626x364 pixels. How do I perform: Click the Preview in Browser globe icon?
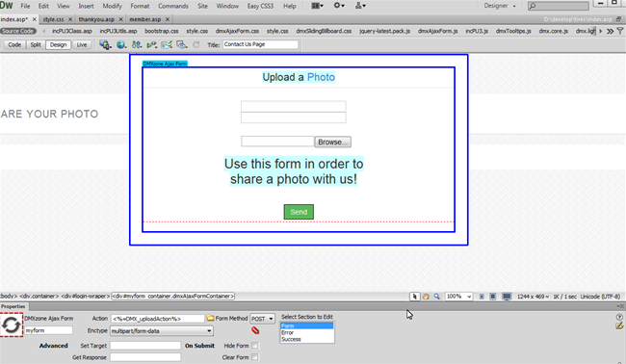tap(121, 44)
